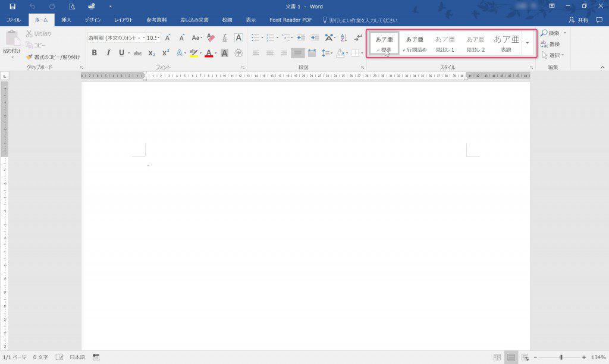The width and height of the screenshot is (609, 364).
Task: Open the comments pane icon beside 共有
Action: click(599, 20)
